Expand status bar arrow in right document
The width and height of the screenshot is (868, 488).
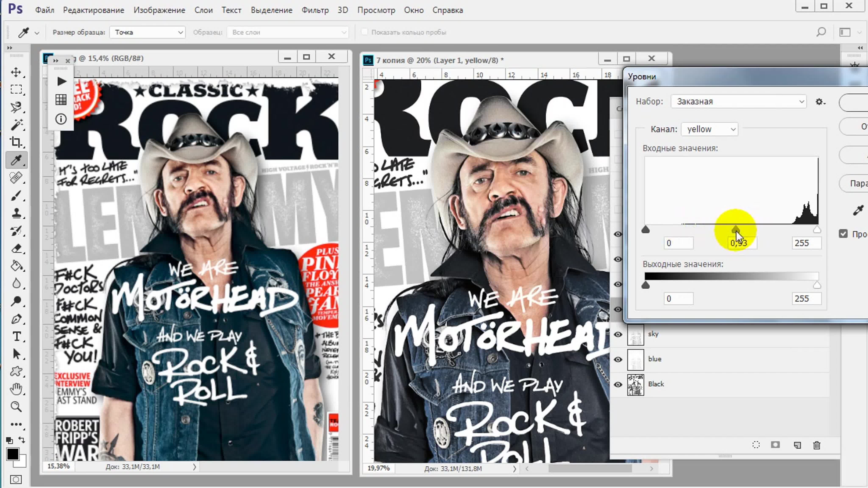point(514,469)
